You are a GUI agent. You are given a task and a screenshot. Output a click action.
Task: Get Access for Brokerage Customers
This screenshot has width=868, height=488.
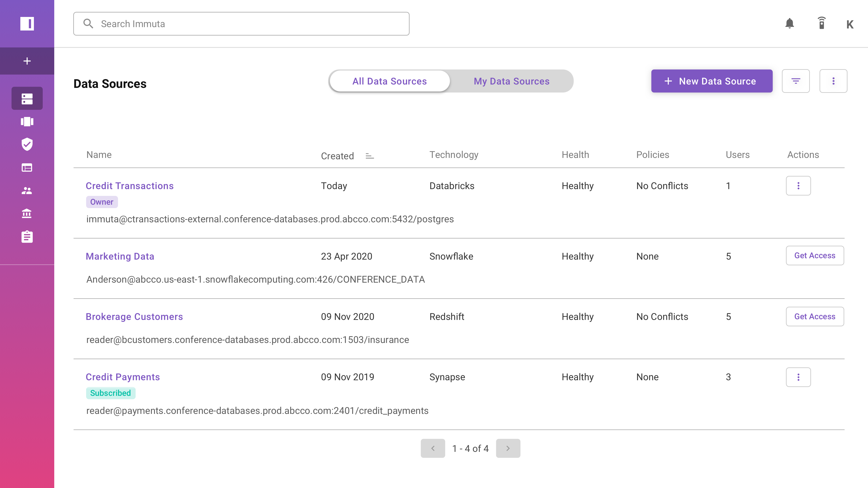tap(815, 317)
